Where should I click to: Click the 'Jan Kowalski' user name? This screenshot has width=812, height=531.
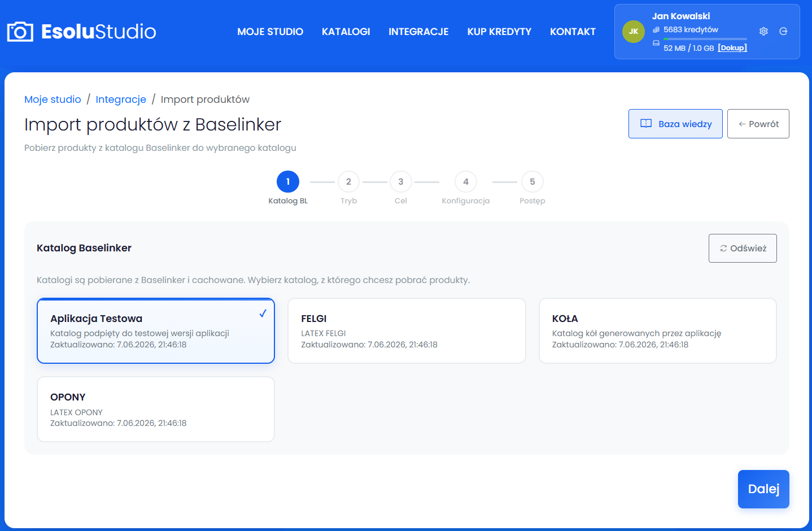pyautogui.click(x=681, y=16)
